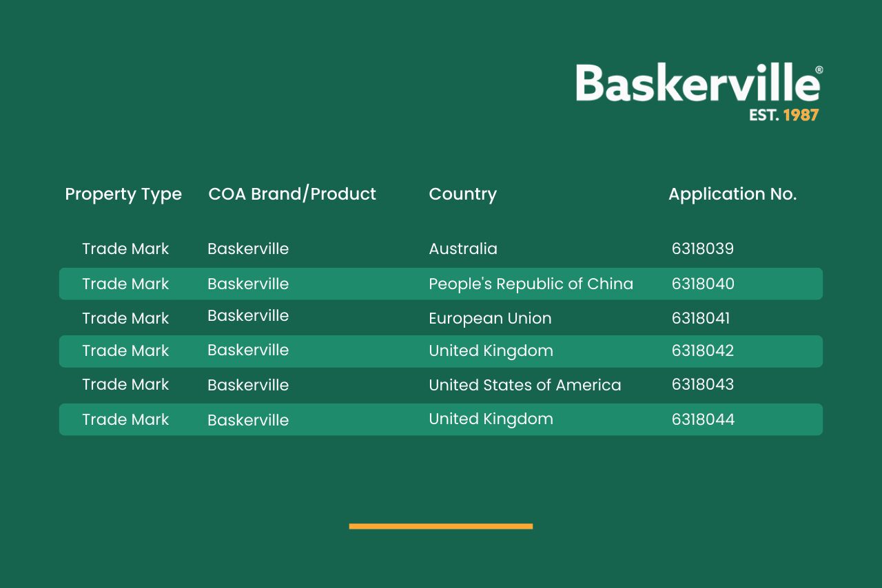Select application number 6318042

coord(703,350)
